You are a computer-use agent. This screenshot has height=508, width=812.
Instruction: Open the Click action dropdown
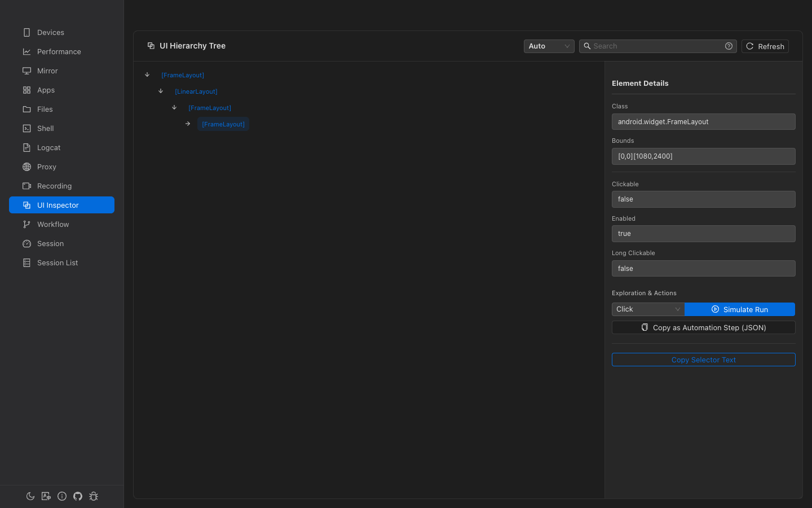pos(647,309)
